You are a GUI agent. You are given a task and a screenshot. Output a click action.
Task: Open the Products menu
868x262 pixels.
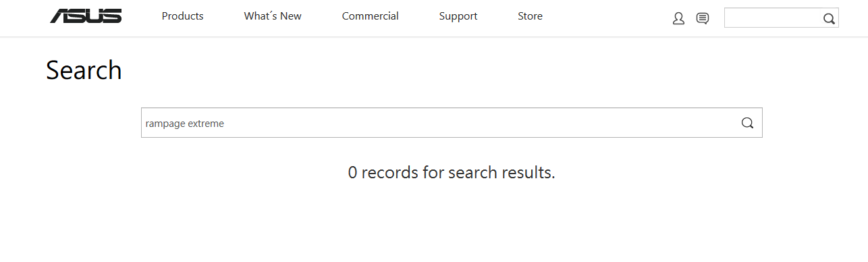pyautogui.click(x=183, y=16)
